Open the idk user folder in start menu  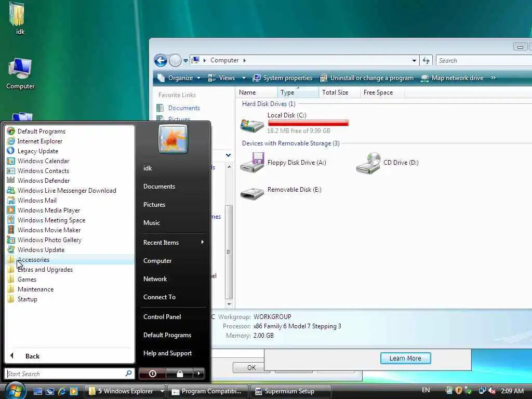click(x=148, y=168)
